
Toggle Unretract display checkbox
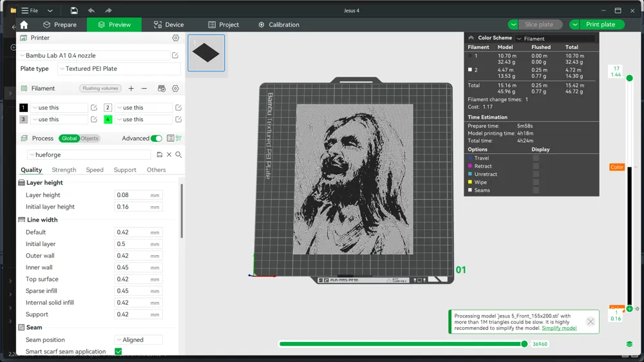coord(536,174)
